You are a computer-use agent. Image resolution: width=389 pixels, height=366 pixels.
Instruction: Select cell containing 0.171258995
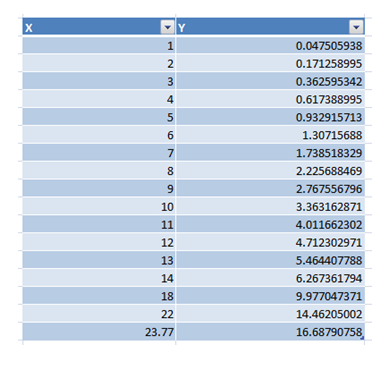(270, 63)
